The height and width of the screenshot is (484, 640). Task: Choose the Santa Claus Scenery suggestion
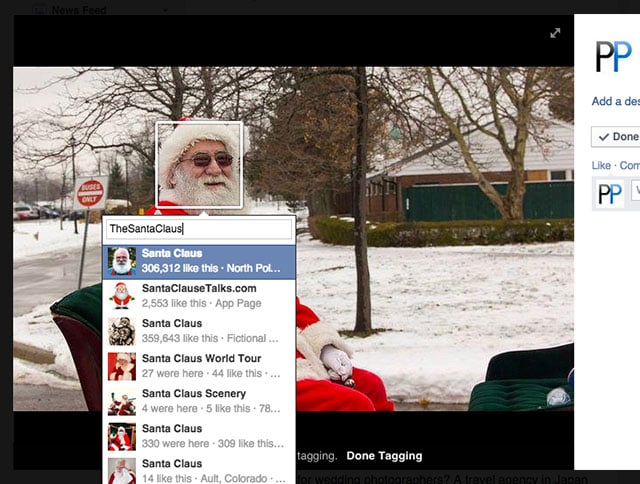point(199,402)
